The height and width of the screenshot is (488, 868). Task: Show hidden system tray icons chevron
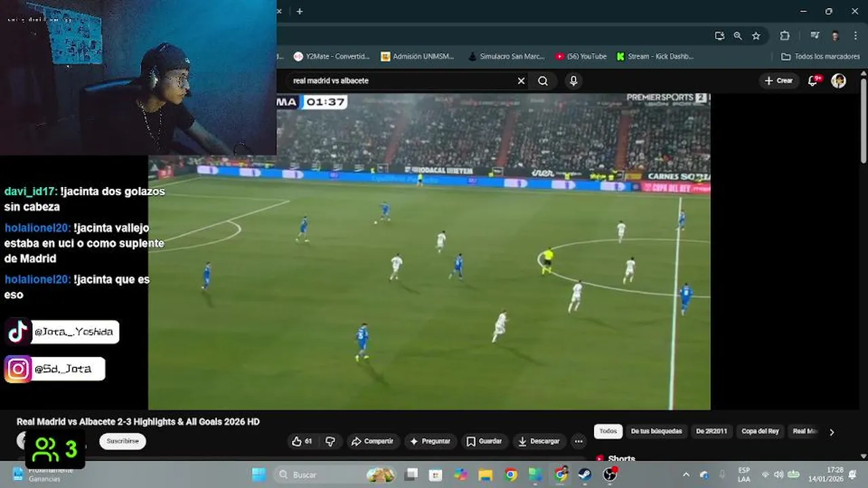point(686,474)
